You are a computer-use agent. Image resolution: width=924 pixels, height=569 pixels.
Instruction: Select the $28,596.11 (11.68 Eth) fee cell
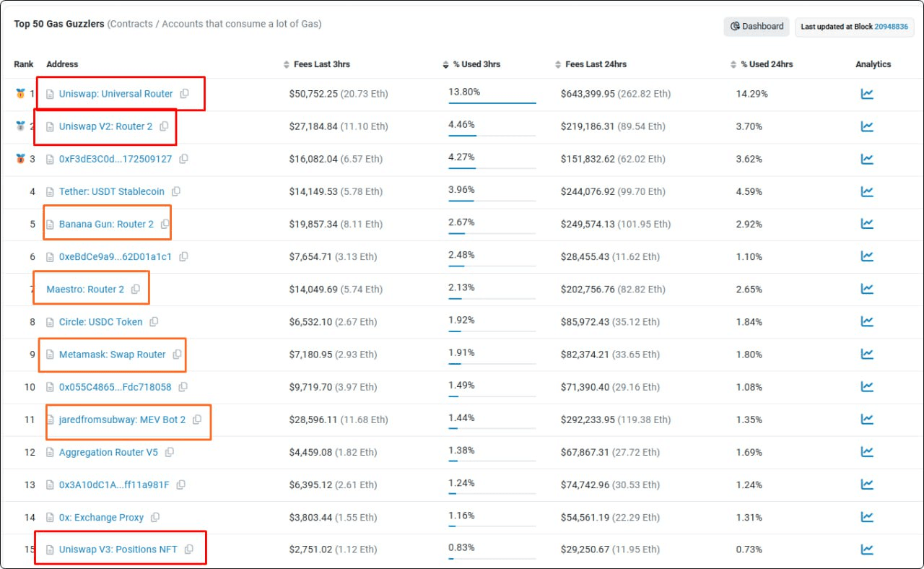click(x=339, y=420)
